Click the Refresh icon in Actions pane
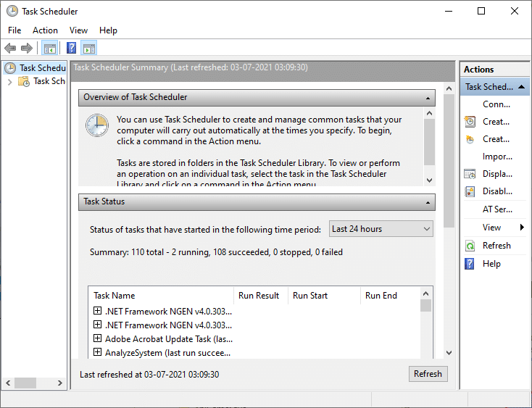Image resolution: width=532 pixels, height=408 pixels. pyautogui.click(x=470, y=246)
